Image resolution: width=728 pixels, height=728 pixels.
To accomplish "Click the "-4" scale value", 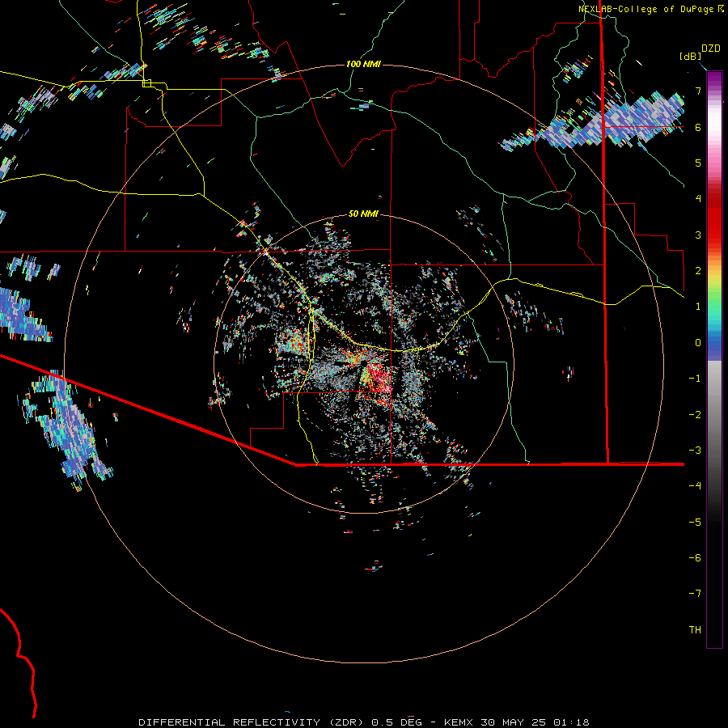I will tap(695, 486).
